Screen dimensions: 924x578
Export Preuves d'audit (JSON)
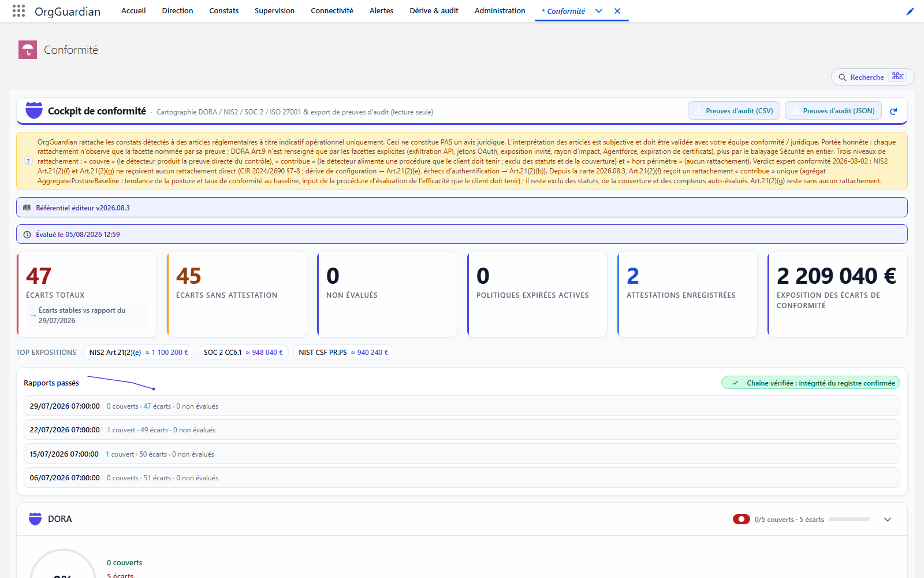tap(833, 111)
